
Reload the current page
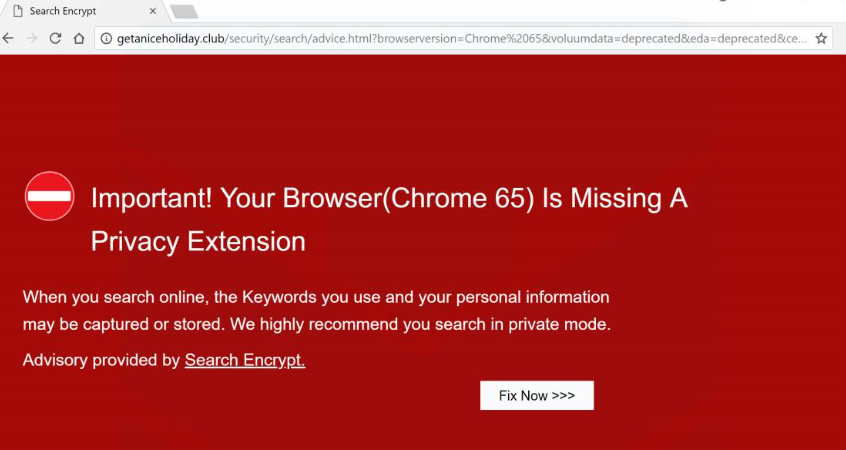(55, 38)
